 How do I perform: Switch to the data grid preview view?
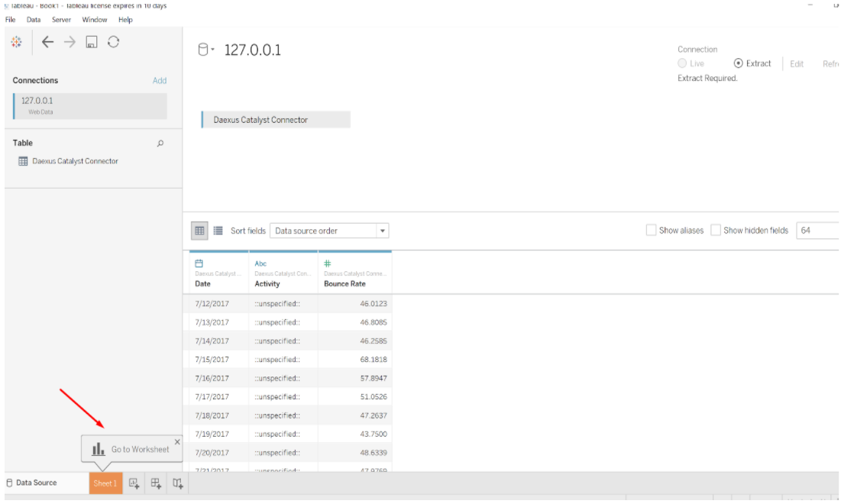click(200, 231)
